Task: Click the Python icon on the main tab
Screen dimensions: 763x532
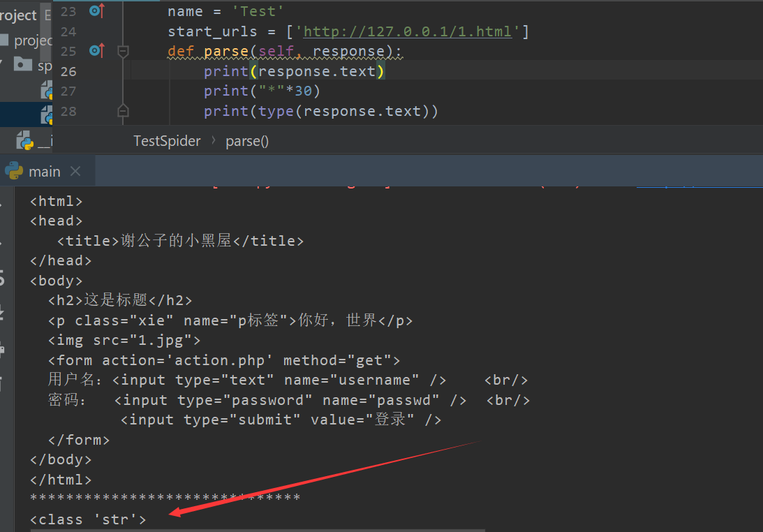Action: click(14, 171)
